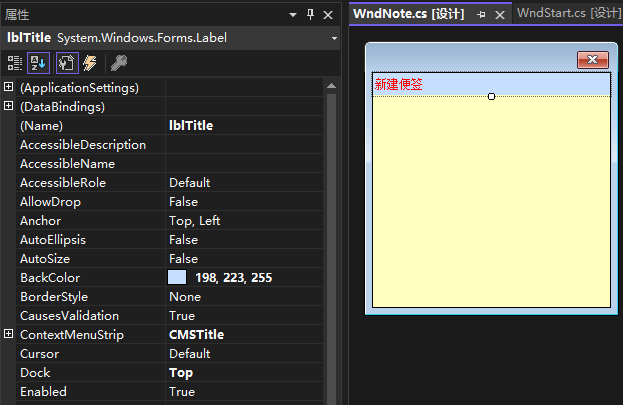
Task: Expand the ContextMenuStrip property node
Action: pos(9,334)
